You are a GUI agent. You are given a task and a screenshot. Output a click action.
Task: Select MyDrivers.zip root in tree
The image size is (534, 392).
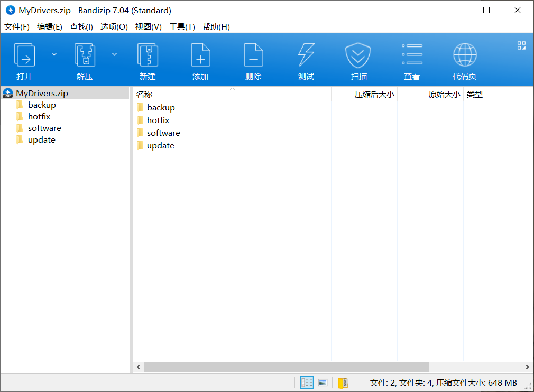click(65, 93)
